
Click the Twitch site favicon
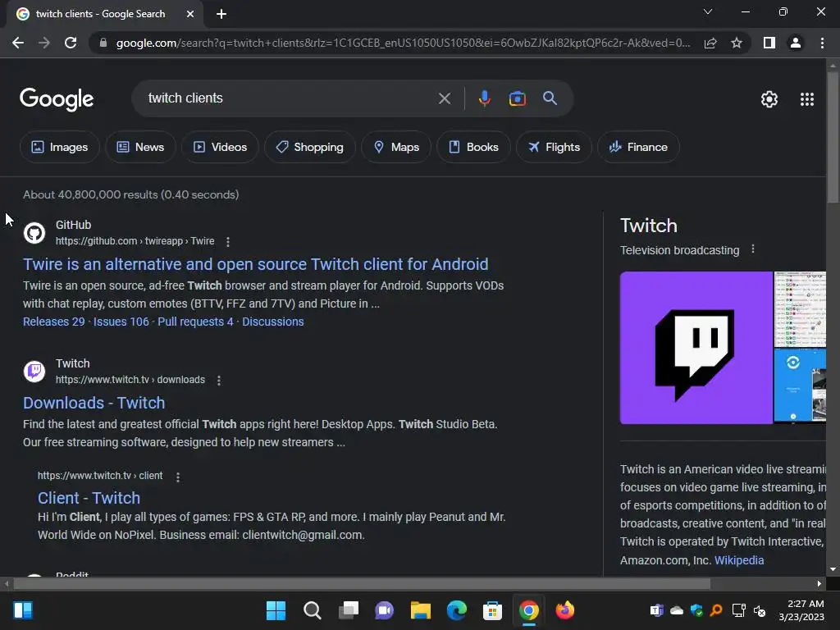(x=34, y=372)
